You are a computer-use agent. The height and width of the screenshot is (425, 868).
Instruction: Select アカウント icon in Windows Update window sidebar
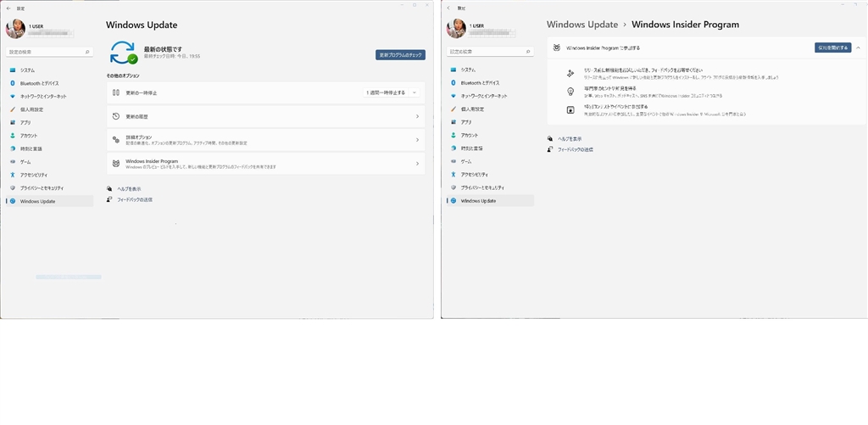13,136
